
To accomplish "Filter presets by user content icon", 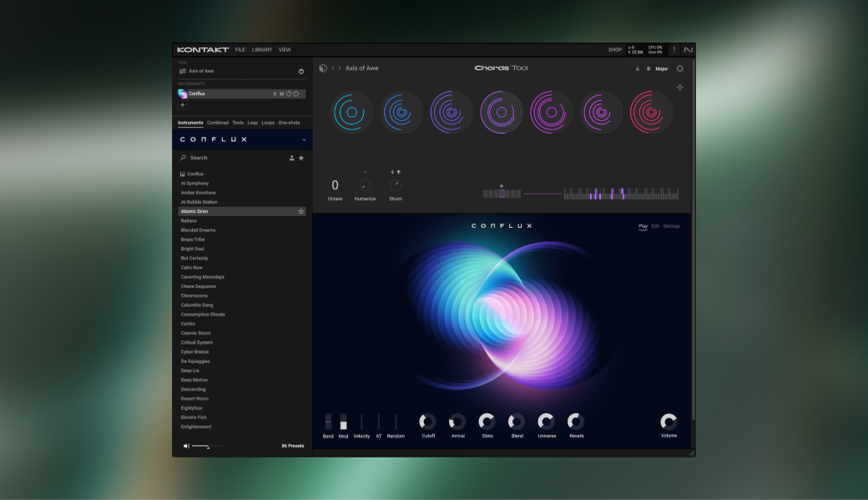I will click(292, 159).
